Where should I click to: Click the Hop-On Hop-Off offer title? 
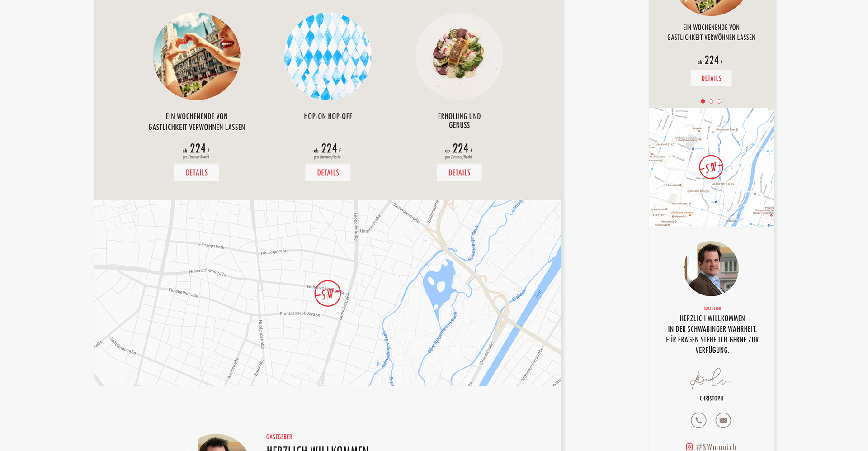pyautogui.click(x=328, y=116)
